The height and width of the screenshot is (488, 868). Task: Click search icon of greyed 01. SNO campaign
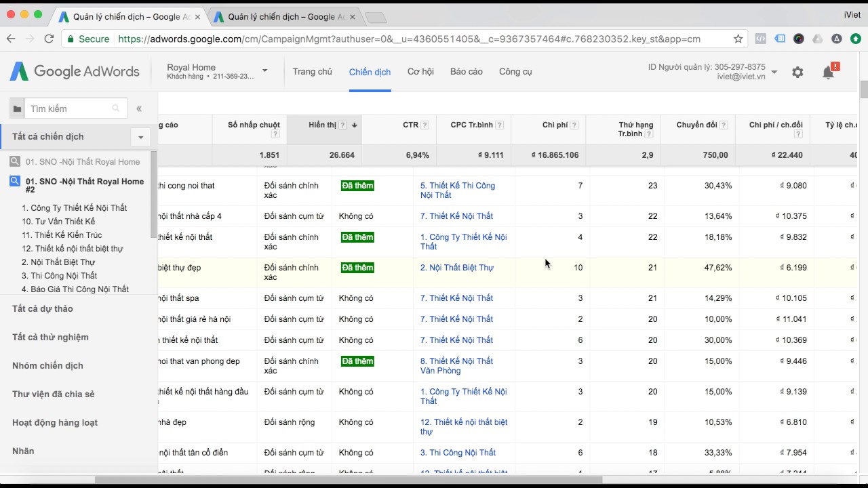tap(15, 162)
